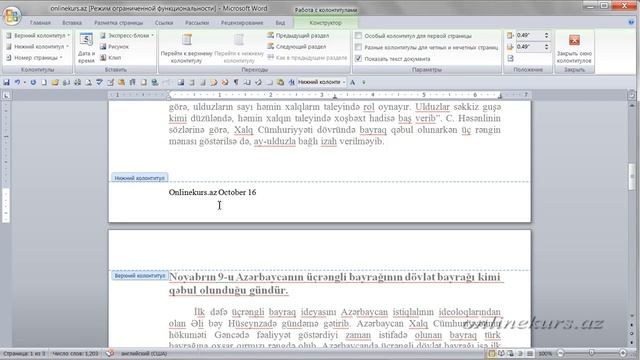
Task: Open the Вставка ribbon tab
Action: [x=72, y=23]
